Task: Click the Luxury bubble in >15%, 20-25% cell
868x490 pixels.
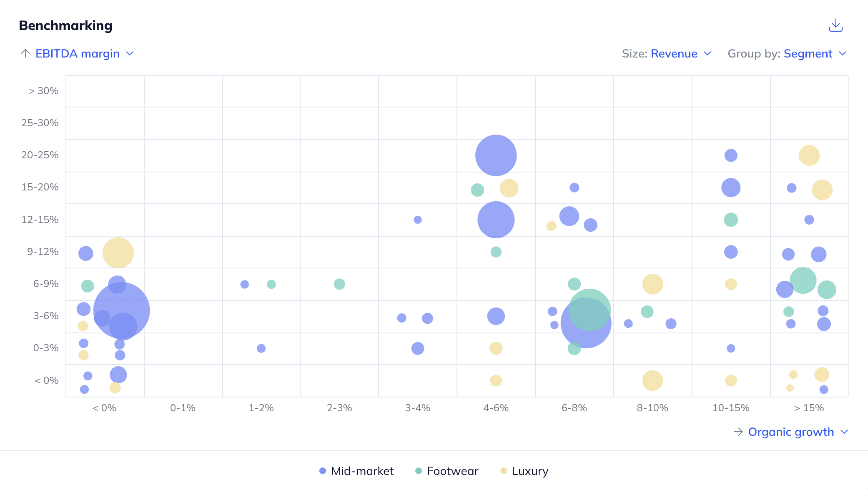Action: click(809, 155)
